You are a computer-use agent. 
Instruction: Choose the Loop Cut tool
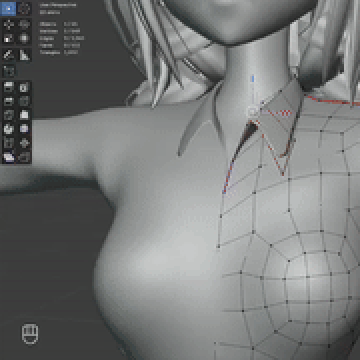[24, 101]
